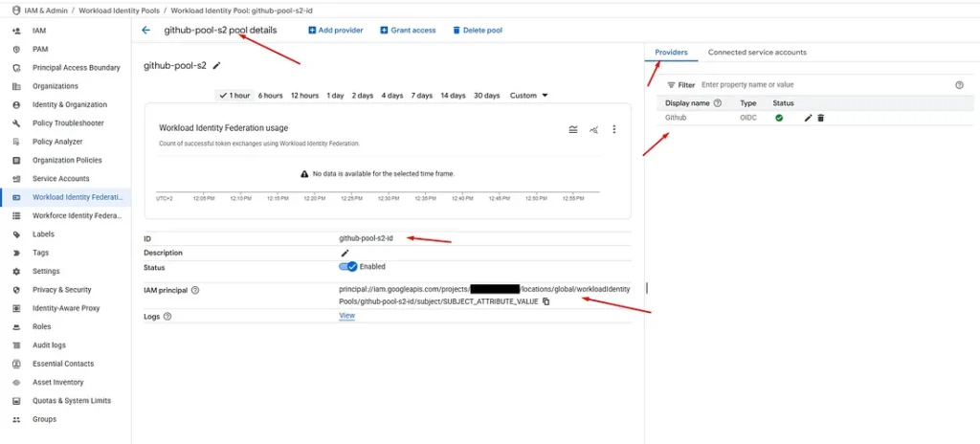Select the 1 hour time range

click(x=234, y=96)
